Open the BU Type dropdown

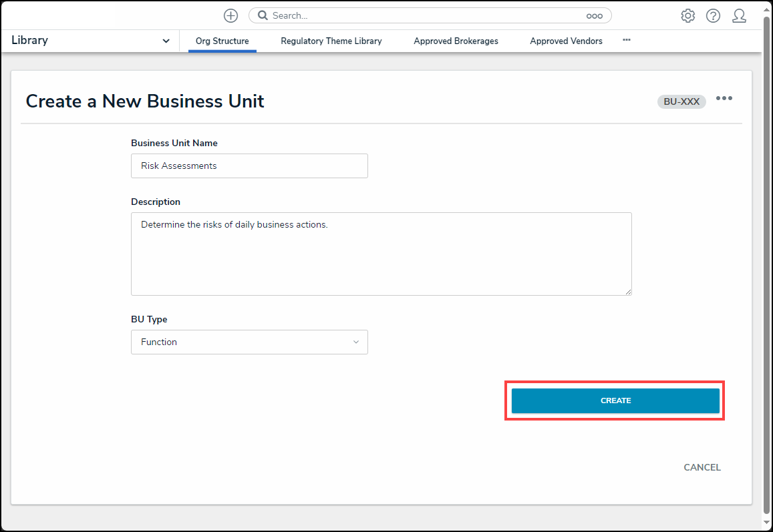(249, 342)
